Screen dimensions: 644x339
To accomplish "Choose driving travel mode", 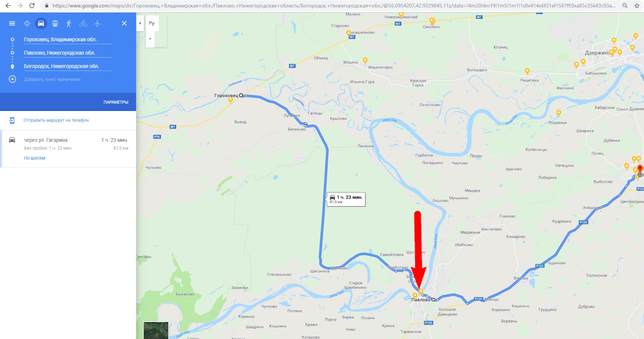I will pyautogui.click(x=41, y=23).
